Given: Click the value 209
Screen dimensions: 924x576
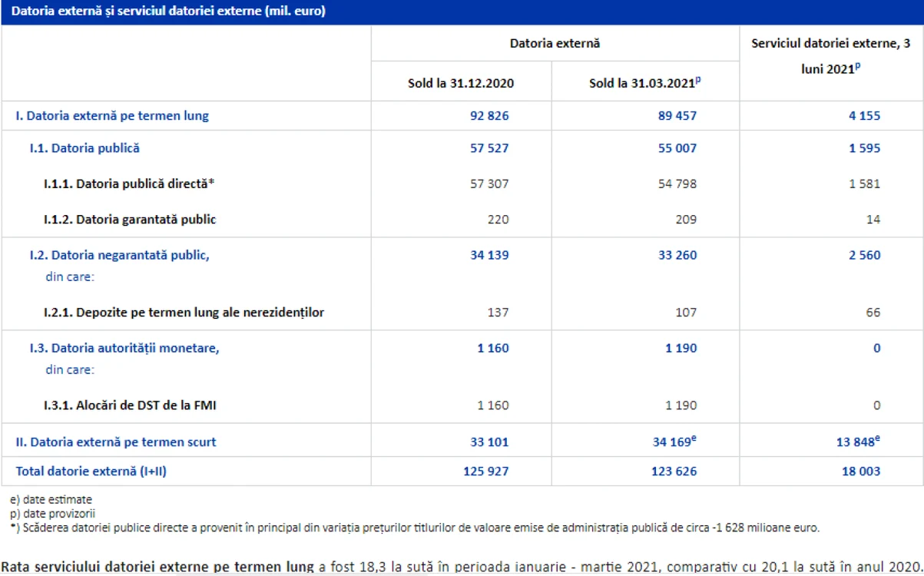Looking at the screenshot, I should tap(687, 220).
